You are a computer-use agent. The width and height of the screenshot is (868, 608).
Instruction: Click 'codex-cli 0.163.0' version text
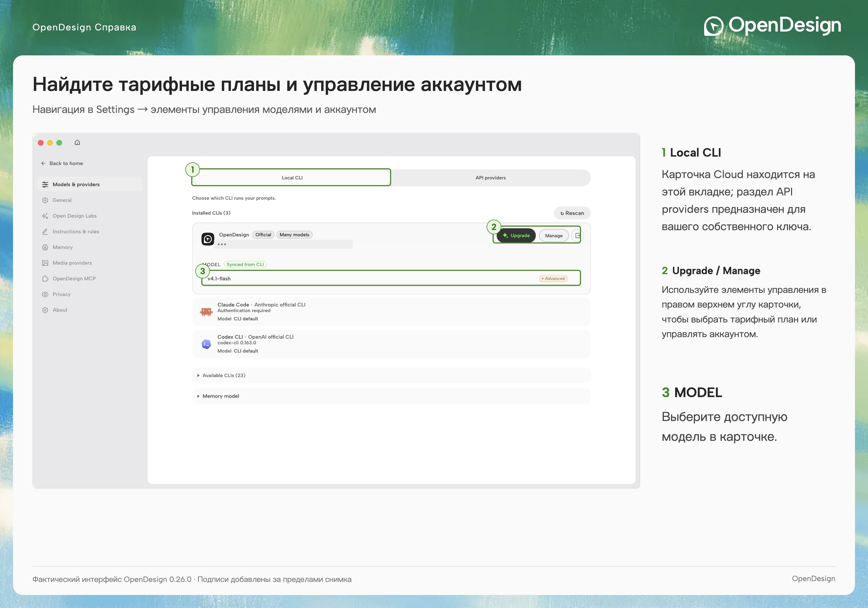click(237, 343)
